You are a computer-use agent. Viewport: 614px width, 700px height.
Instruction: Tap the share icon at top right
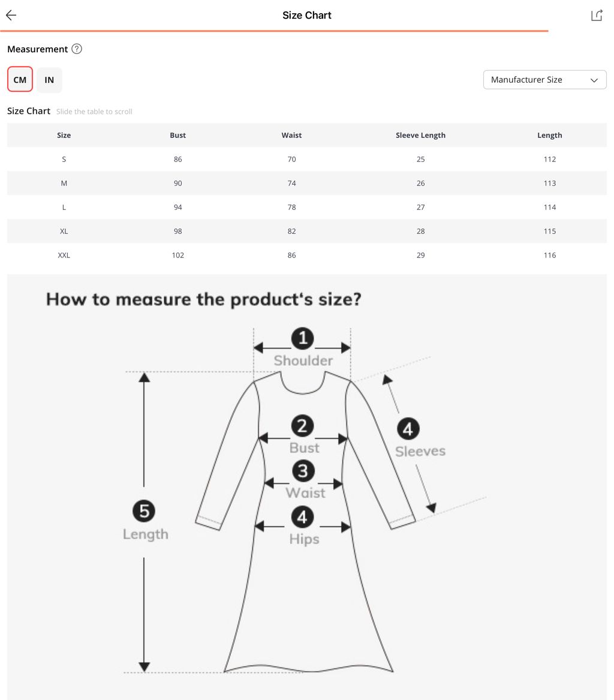[x=597, y=15]
